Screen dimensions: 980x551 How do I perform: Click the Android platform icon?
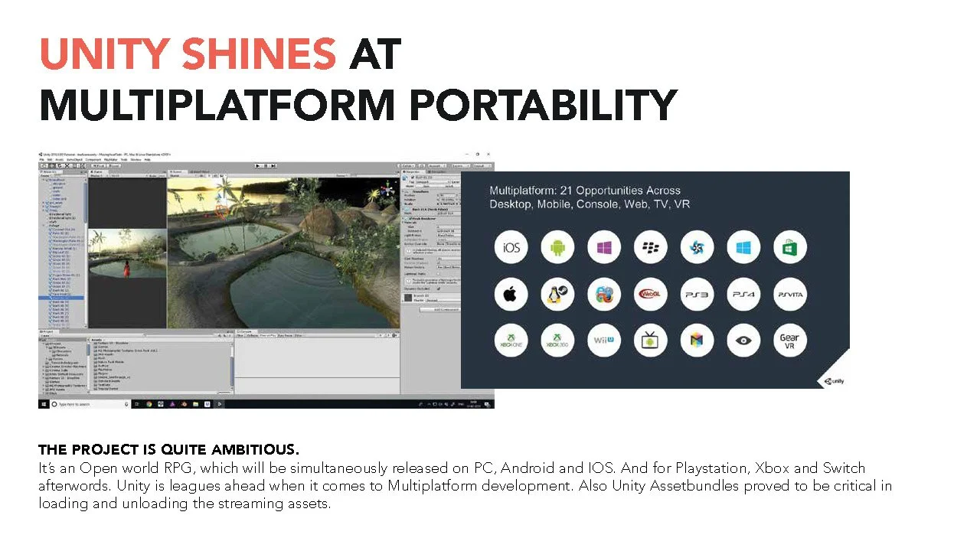[x=557, y=248]
